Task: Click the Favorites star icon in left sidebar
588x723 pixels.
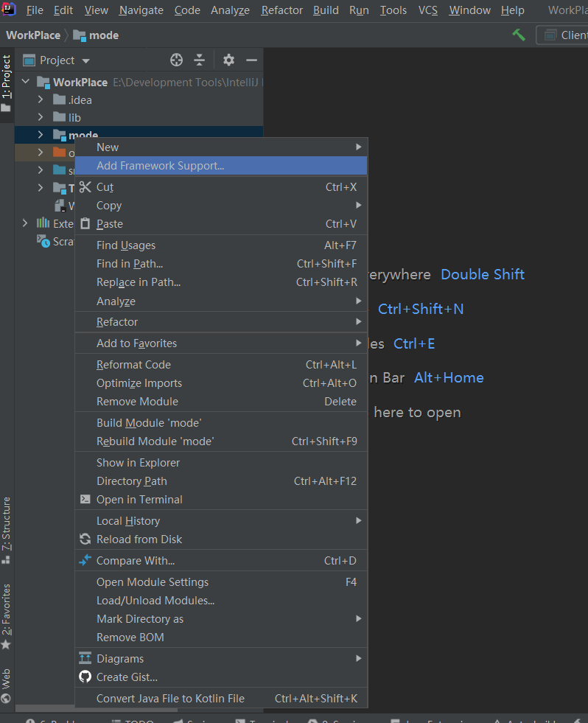Action: coord(6,645)
